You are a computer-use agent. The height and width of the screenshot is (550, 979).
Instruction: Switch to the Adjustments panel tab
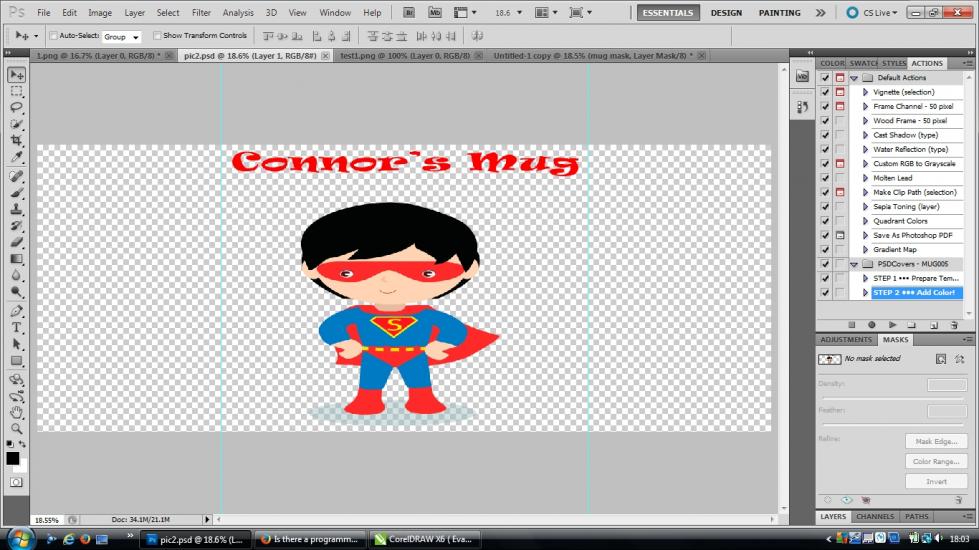point(846,340)
